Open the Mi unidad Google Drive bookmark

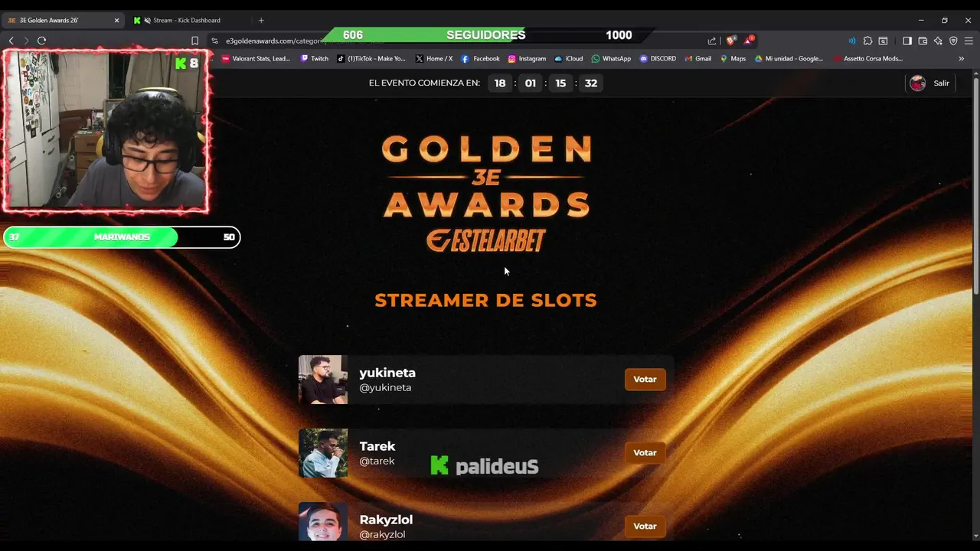click(x=789, y=58)
